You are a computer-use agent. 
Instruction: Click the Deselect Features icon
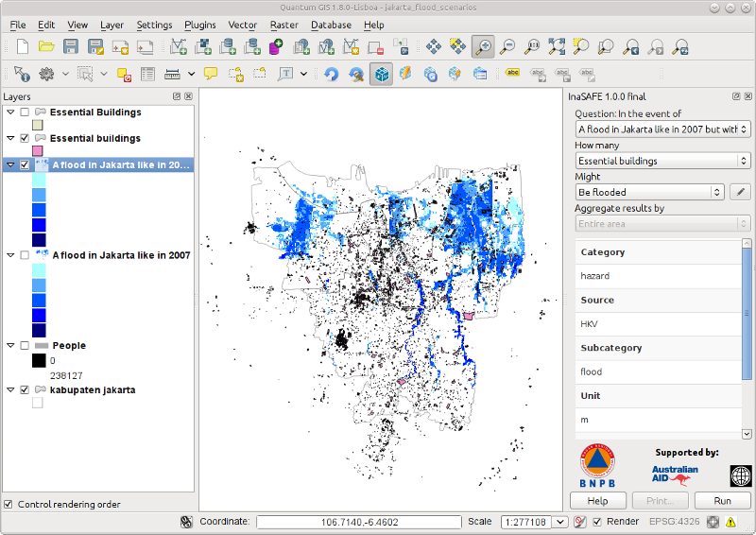pyautogui.click(x=124, y=74)
